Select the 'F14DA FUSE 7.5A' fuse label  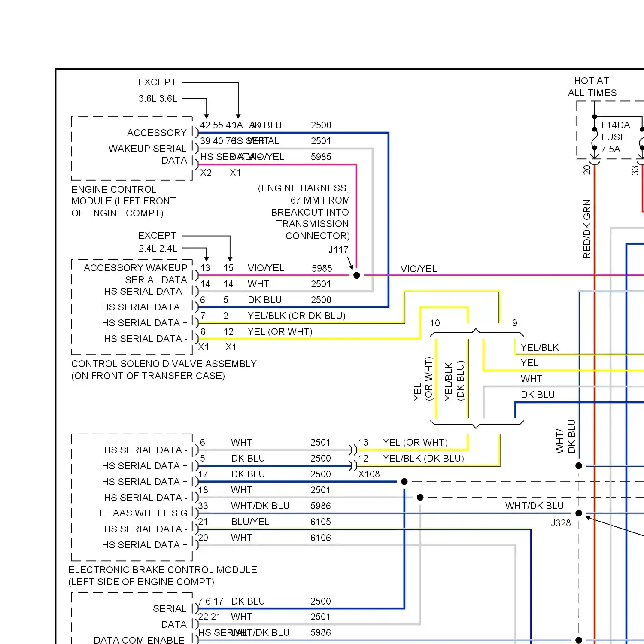pyautogui.click(x=615, y=137)
